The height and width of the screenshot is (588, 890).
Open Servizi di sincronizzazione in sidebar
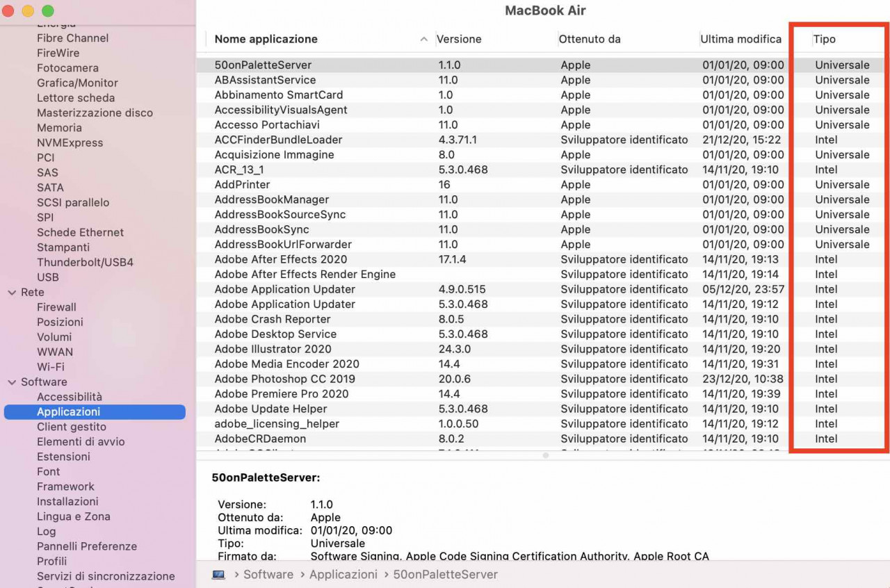click(106, 576)
